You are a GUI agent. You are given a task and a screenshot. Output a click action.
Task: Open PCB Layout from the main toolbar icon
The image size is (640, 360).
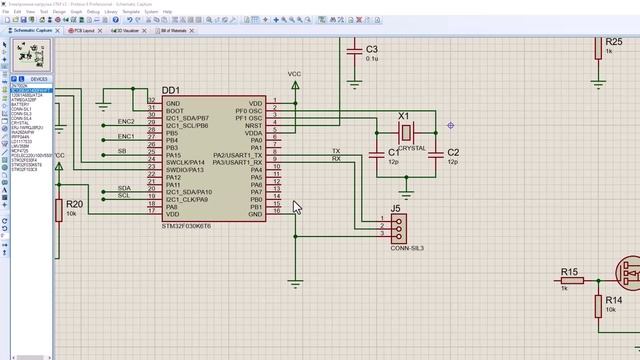tap(58, 20)
